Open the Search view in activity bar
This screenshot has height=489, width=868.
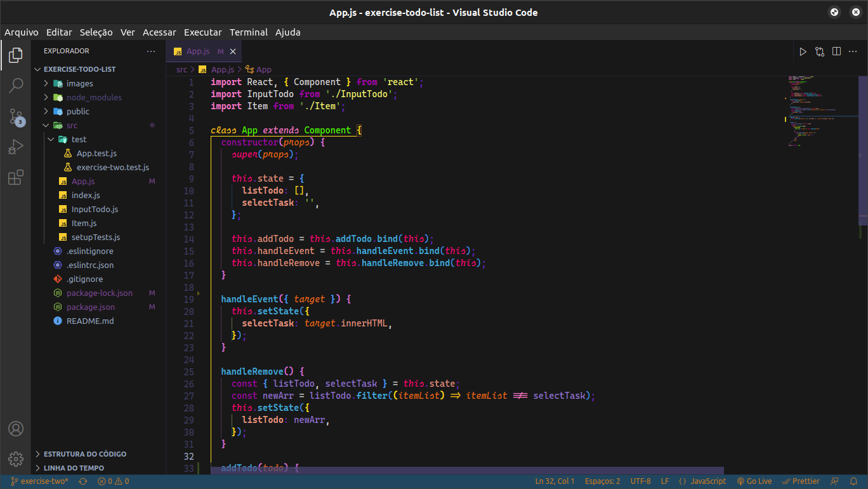tap(16, 85)
